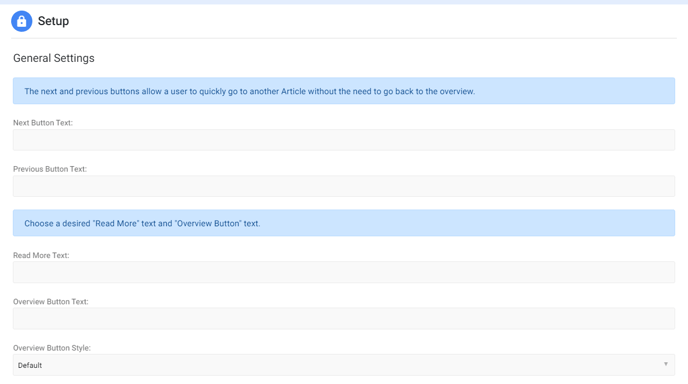The width and height of the screenshot is (688, 384).
Task: Click the Overview Button Style label
Action: tap(52, 348)
